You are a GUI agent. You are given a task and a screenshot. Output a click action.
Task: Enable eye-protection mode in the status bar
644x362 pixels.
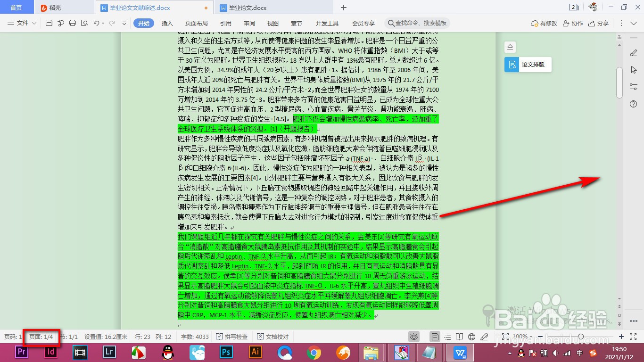tap(413, 337)
